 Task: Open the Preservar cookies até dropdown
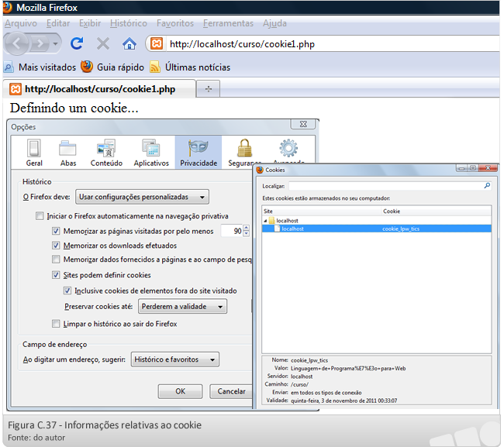pyautogui.click(x=182, y=306)
